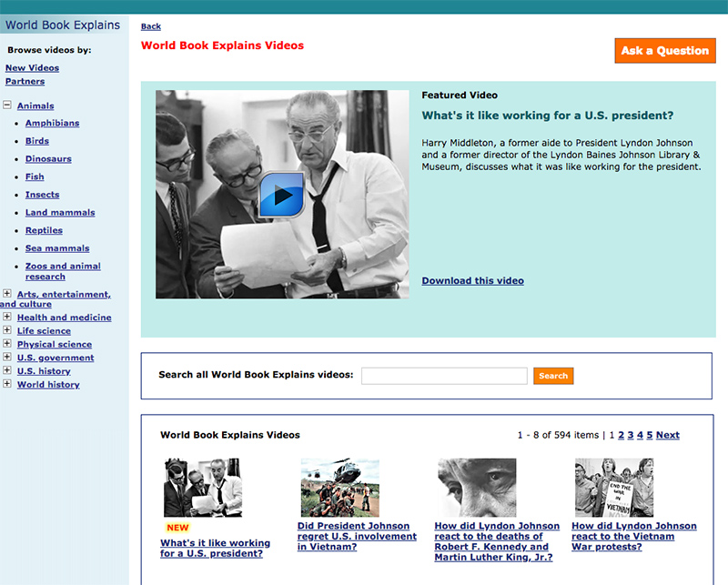Open the U.S. history link
Screen dimensions: 728x585
[44, 371]
